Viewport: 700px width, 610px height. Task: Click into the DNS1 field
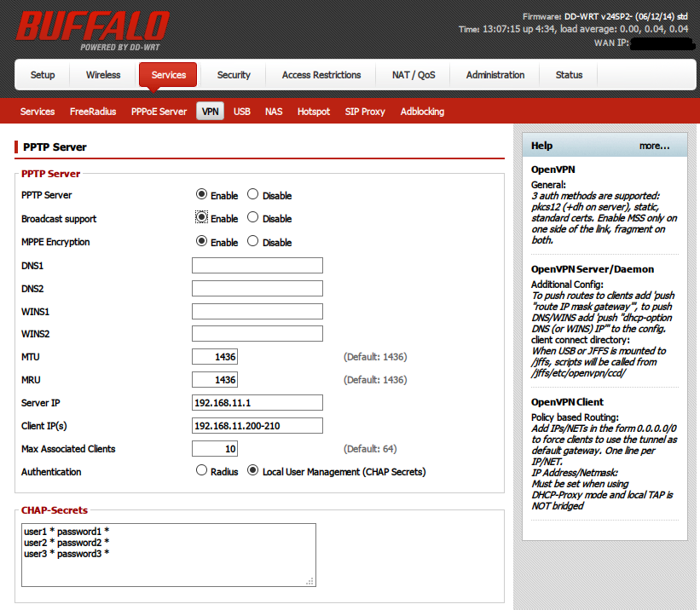[x=257, y=265]
